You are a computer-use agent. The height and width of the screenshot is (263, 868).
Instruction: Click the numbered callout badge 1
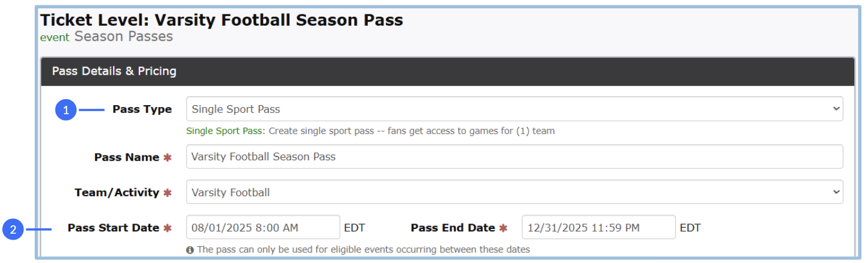pos(66,110)
